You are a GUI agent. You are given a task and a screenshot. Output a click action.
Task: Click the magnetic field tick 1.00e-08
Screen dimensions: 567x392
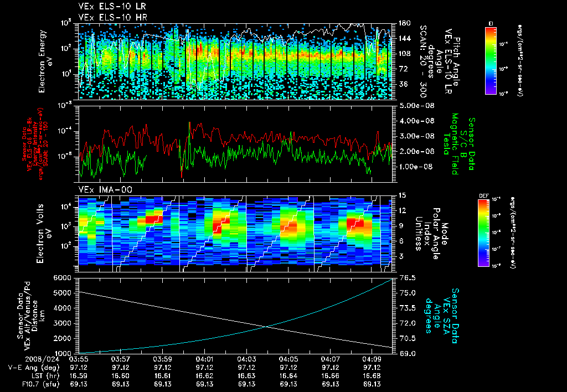415,167
